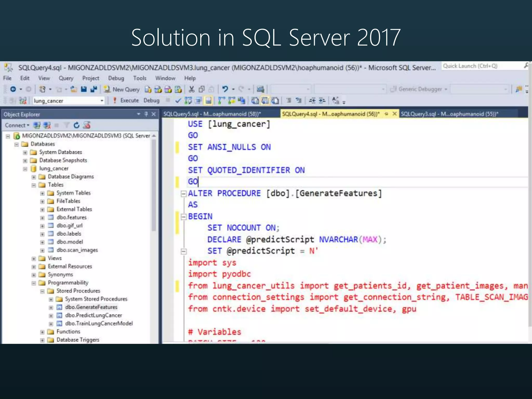The width and height of the screenshot is (532, 399).
Task: Open the Query menu
Action: coord(66,78)
